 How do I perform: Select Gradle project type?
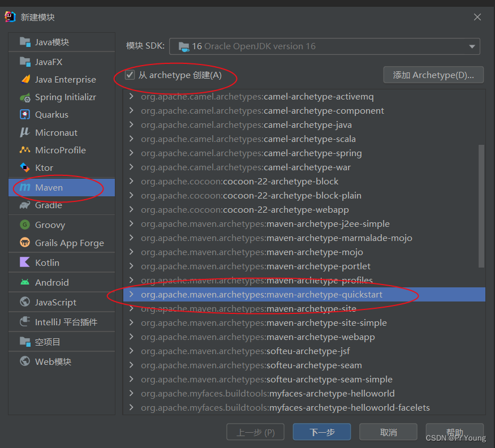point(62,205)
